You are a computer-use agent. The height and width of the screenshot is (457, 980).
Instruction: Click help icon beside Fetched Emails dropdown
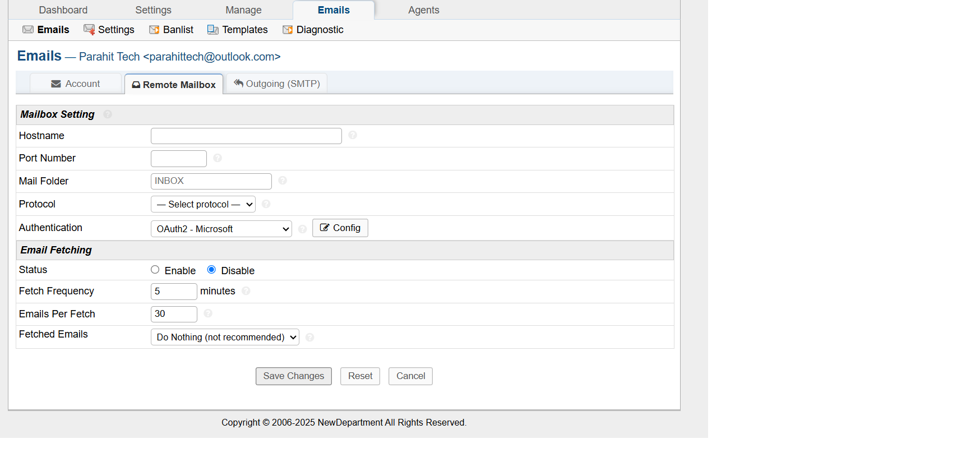click(310, 338)
